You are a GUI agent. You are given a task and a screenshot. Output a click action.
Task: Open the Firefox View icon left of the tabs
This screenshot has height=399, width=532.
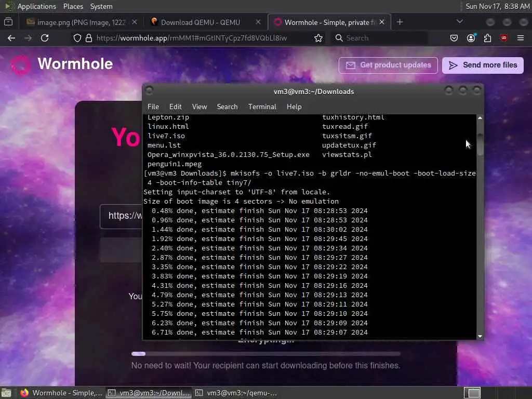8,22
